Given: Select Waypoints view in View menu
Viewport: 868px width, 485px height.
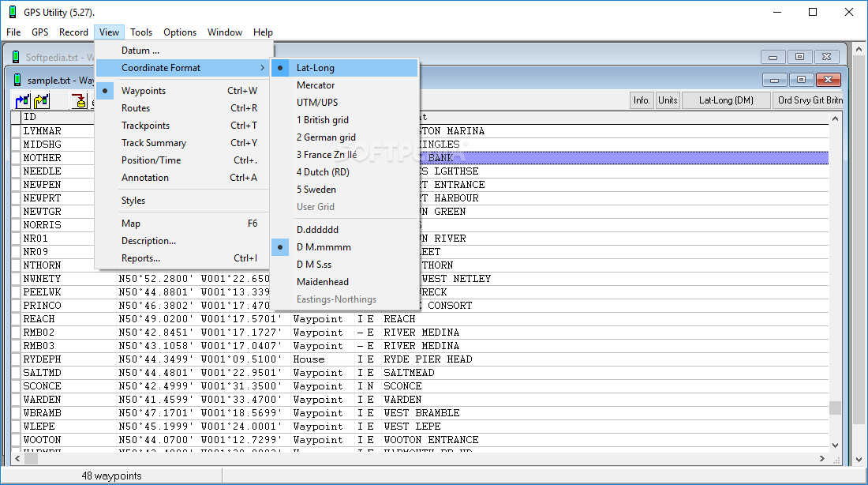Looking at the screenshot, I should click(183, 90).
